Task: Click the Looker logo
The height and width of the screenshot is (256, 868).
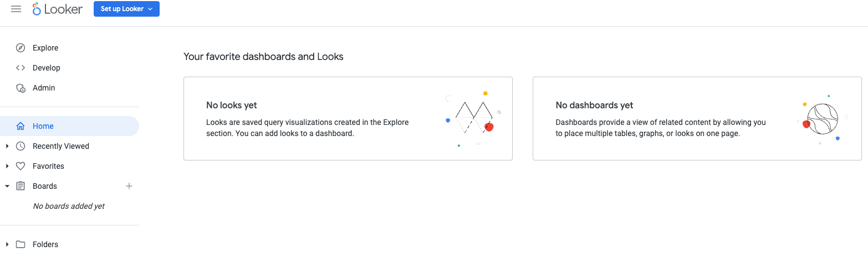Action: [x=58, y=9]
